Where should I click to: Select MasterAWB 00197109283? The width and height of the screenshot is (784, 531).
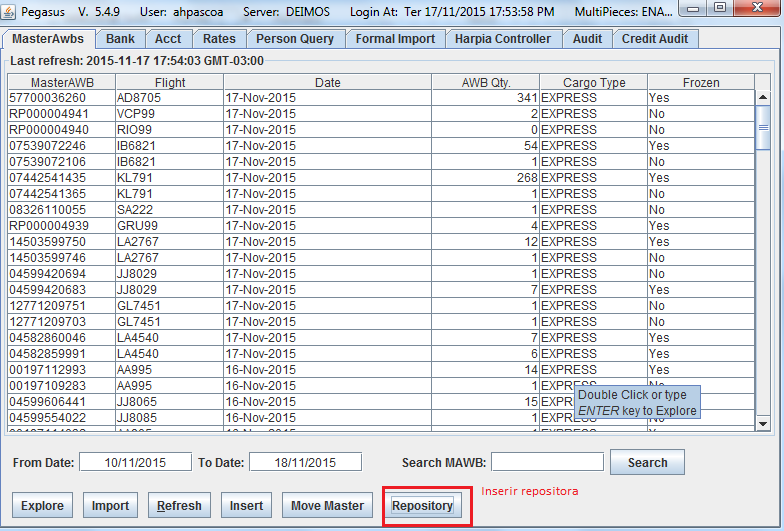click(62, 386)
